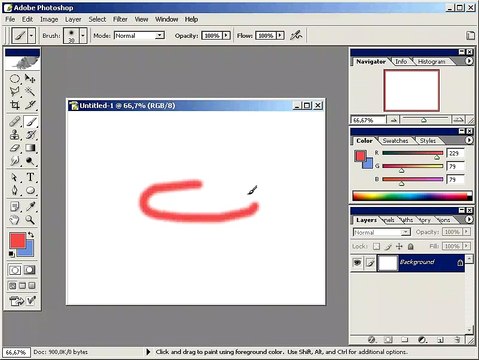Switch to the Info tab
The width and height of the screenshot is (479, 360).
pyautogui.click(x=401, y=62)
